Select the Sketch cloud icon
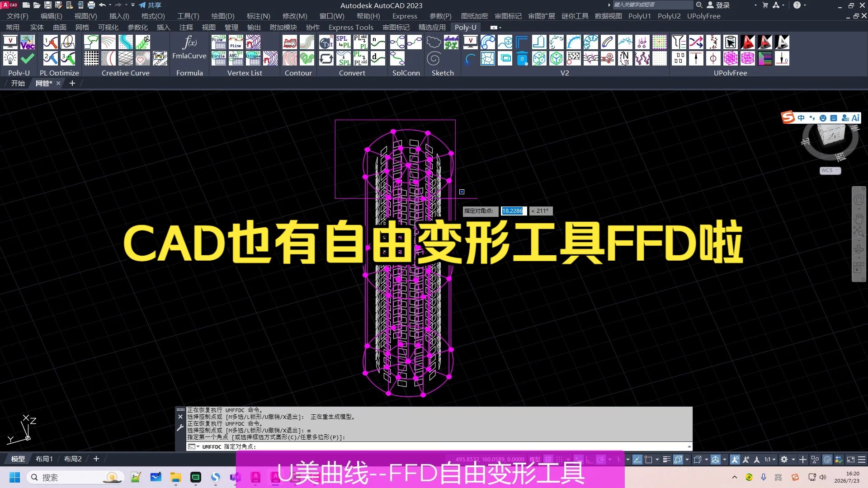Viewport: 868px width, 488px height. pyautogui.click(x=434, y=42)
